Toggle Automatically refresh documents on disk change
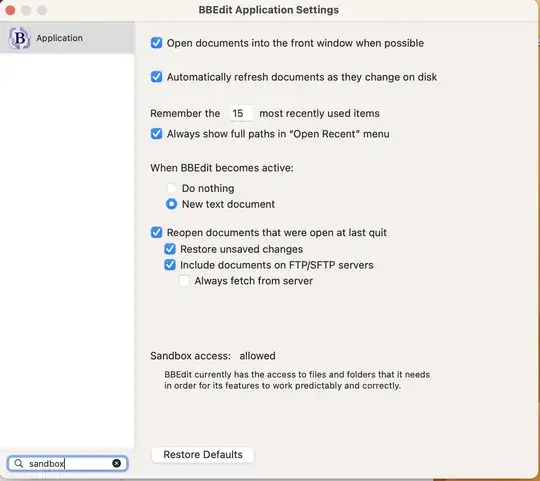The width and height of the screenshot is (540, 481). coord(156,77)
